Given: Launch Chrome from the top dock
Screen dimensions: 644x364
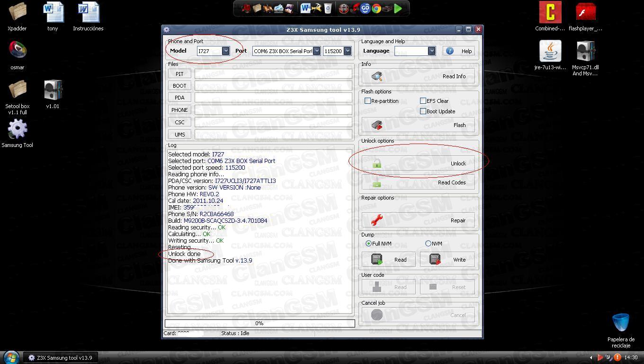Looking at the screenshot, I should pos(376,9).
